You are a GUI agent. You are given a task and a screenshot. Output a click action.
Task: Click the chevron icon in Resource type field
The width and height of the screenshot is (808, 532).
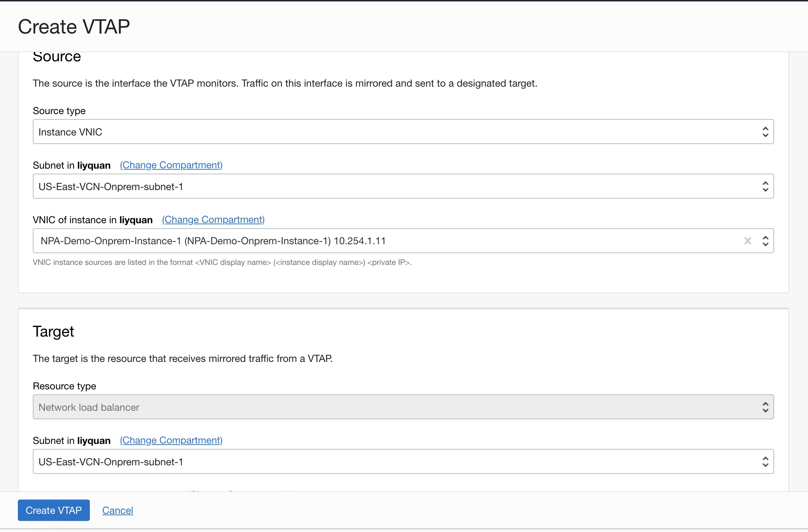[x=765, y=407]
